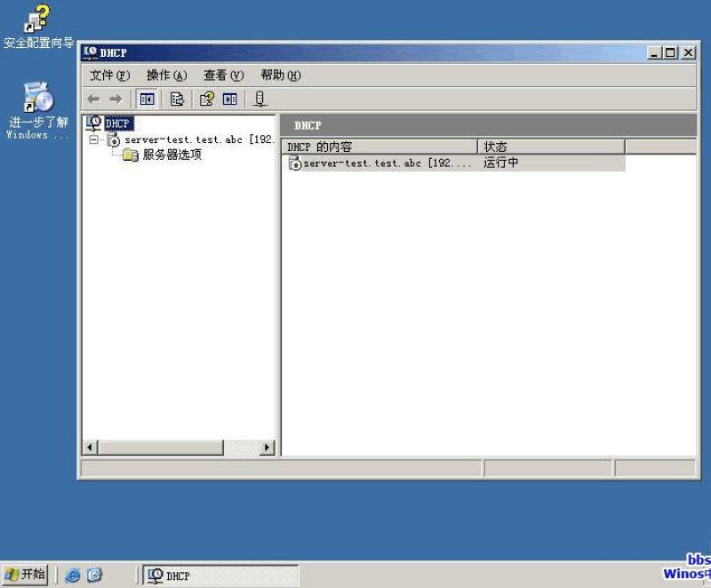Select 服务器选项 folder in tree
711x588 pixels.
(x=171, y=155)
